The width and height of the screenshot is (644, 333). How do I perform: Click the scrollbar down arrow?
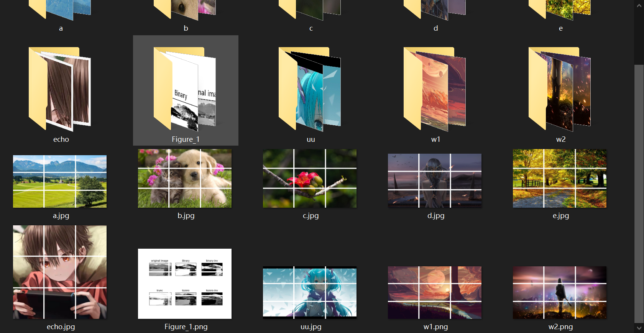[x=639, y=328]
